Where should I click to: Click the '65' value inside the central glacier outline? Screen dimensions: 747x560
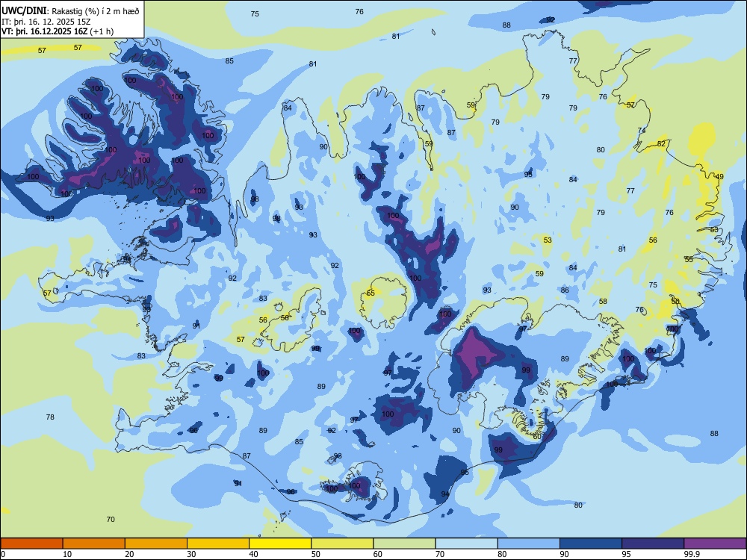click(371, 293)
